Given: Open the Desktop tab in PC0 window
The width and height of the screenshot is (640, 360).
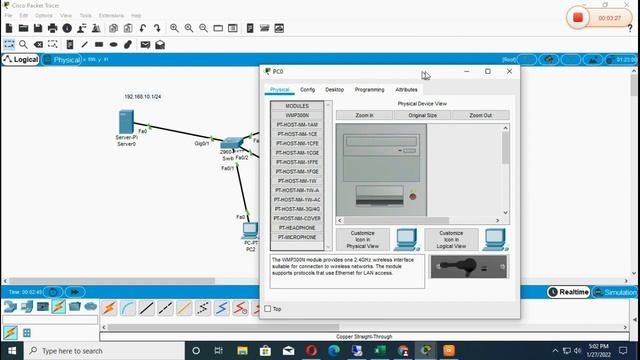Looking at the screenshot, I should [x=334, y=89].
